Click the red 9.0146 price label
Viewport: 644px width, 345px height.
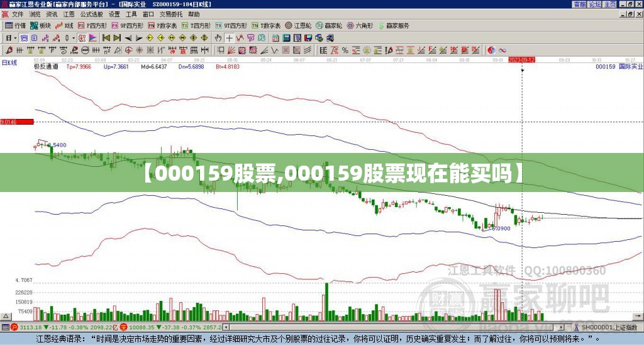[x=17, y=122]
